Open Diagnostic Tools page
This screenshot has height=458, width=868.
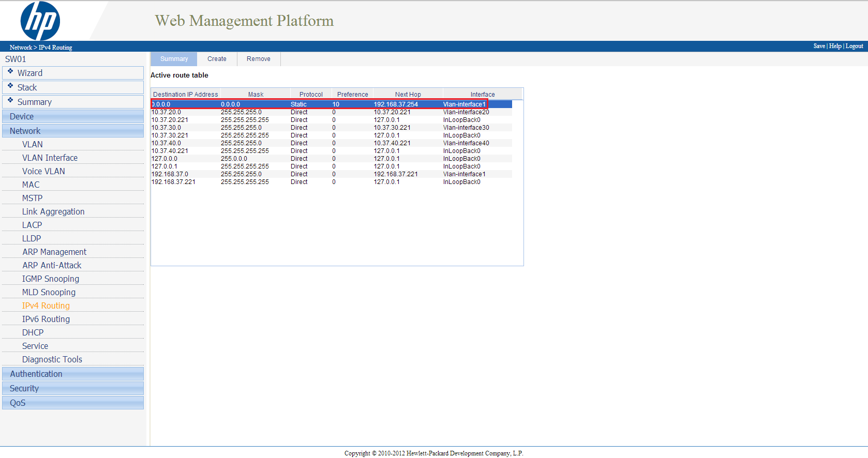(52, 359)
